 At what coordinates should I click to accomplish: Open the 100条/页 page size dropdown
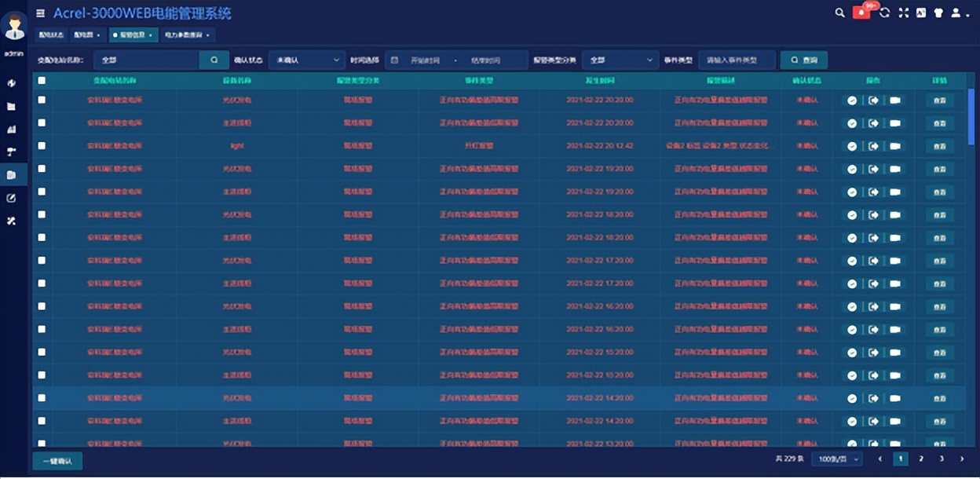pyautogui.click(x=836, y=459)
